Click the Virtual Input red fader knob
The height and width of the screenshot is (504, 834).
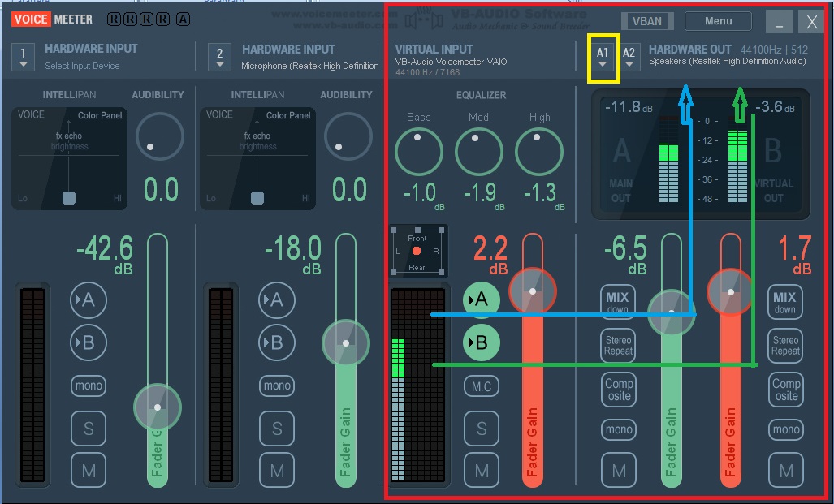coord(533,291)
